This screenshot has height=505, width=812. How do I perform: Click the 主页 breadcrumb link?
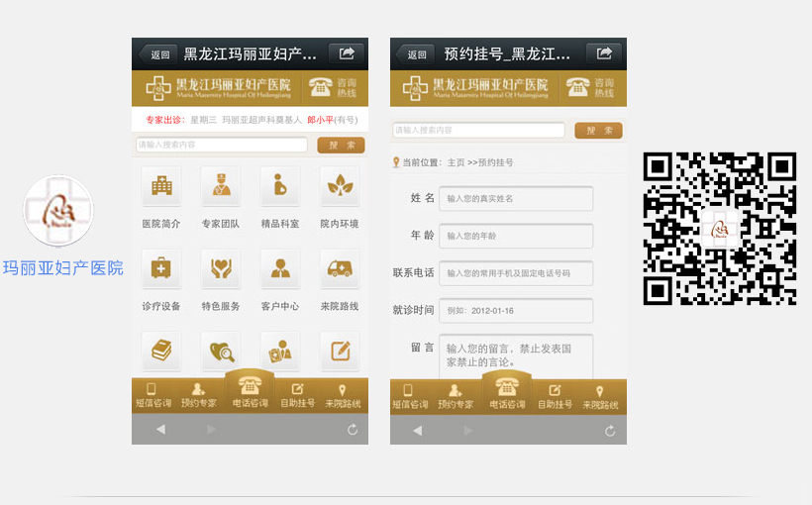pyautogui.click(x=456, y=162)
